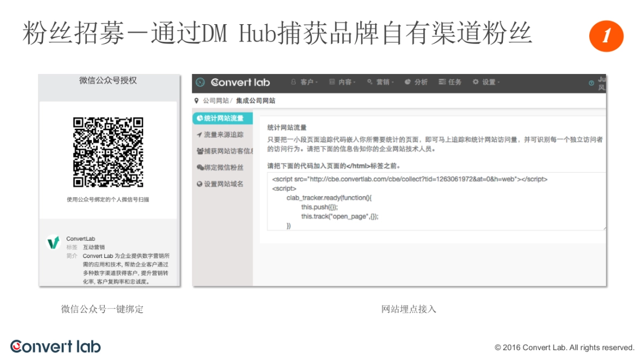
Task: Click the location pin icon in breadcrumb
Action: tap(196, 101)
